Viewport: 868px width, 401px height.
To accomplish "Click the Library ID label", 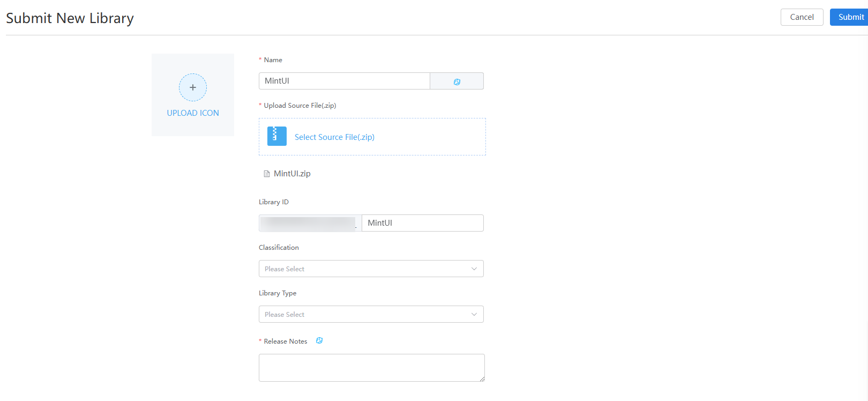I will 274,202.
